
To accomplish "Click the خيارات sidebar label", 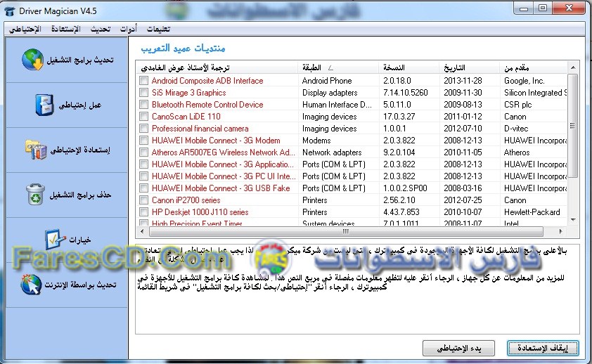I will (79, 240).
